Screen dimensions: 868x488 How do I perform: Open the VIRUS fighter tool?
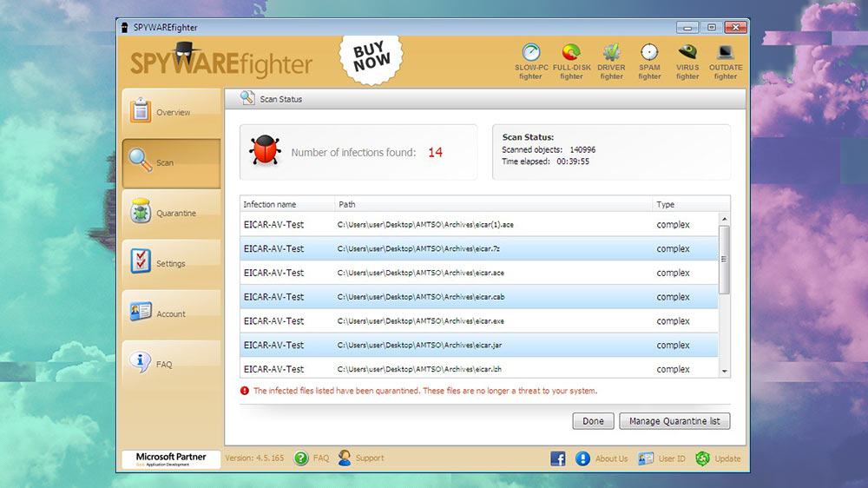[687, 61]
